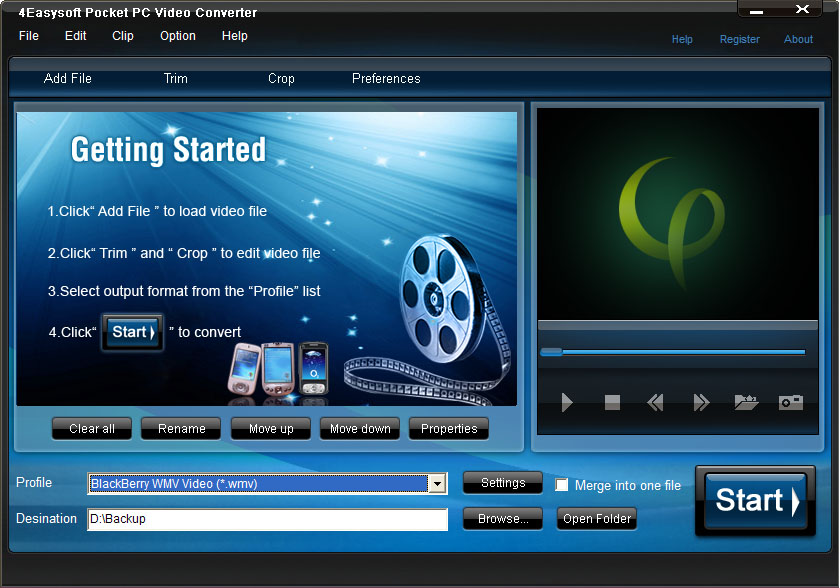Choose the Trim toolbar item
Viewport: 840px width, 588px height.
(x=176, y=79)
